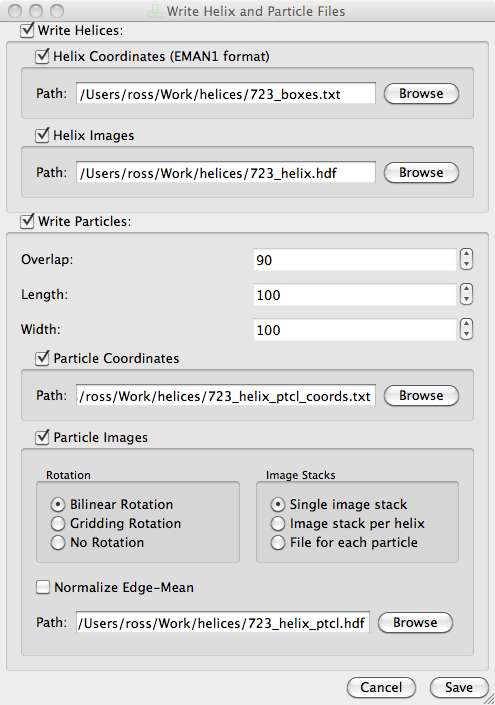Browse for the 723_helix.hdf path
495x705 pixels.
coord(421,173)
